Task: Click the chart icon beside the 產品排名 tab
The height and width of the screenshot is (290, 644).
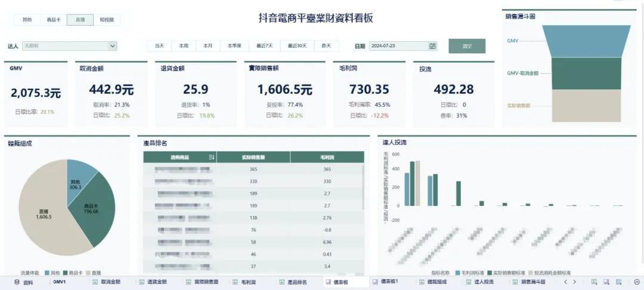Action: (x=281, y=282)
